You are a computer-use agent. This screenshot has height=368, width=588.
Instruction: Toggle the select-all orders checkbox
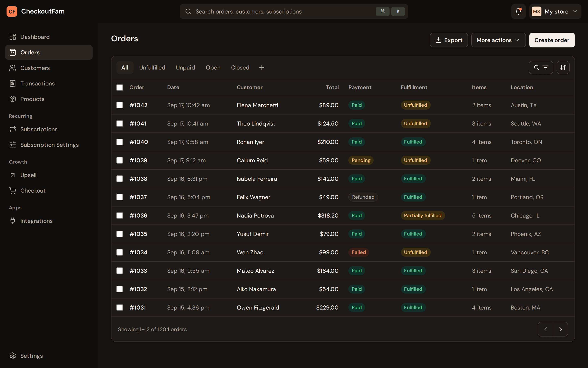point(120,87)
